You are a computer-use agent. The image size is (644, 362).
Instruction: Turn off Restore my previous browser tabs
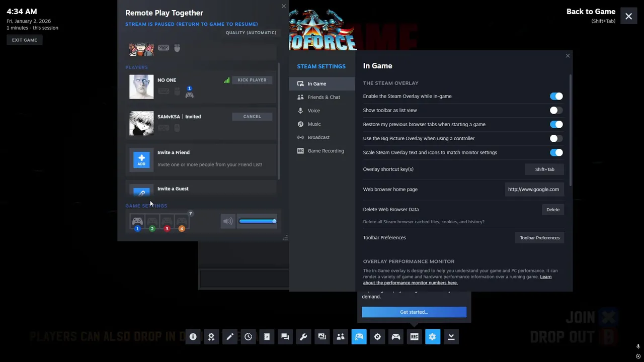[x=556, y=124]
